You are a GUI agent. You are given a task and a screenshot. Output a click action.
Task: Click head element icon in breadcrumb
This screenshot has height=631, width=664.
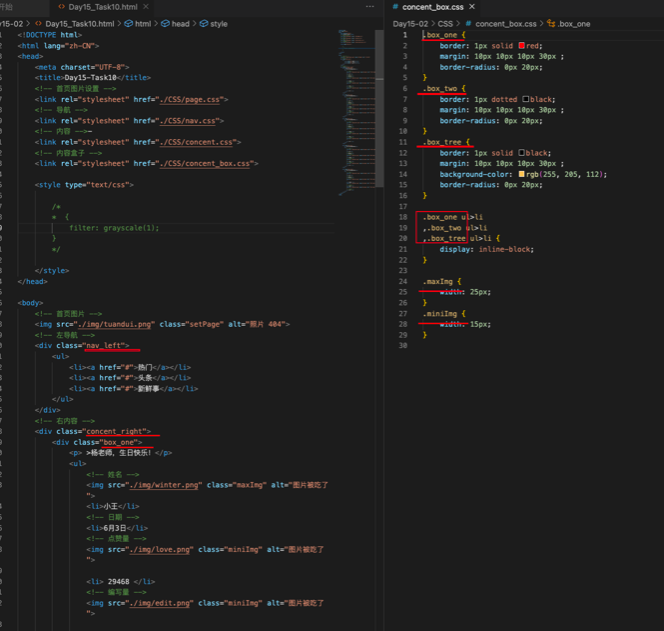(165, 23)
